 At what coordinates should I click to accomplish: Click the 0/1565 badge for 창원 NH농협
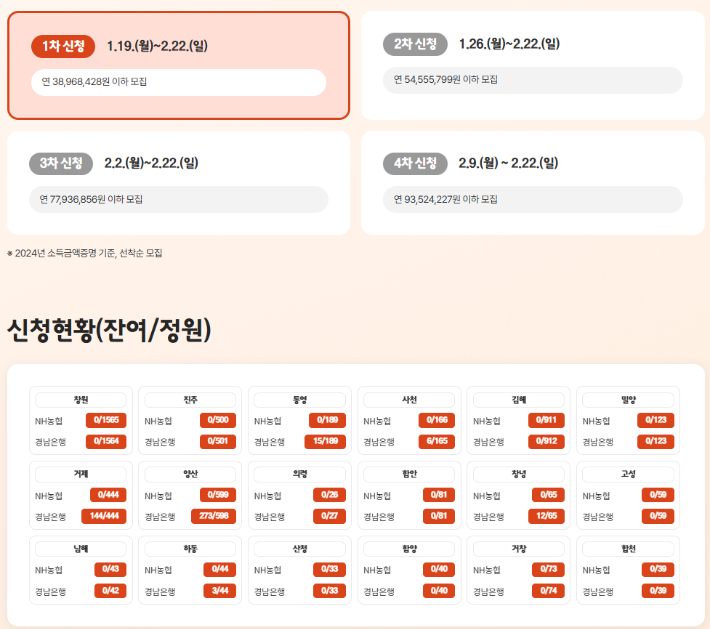click(106, 420)
